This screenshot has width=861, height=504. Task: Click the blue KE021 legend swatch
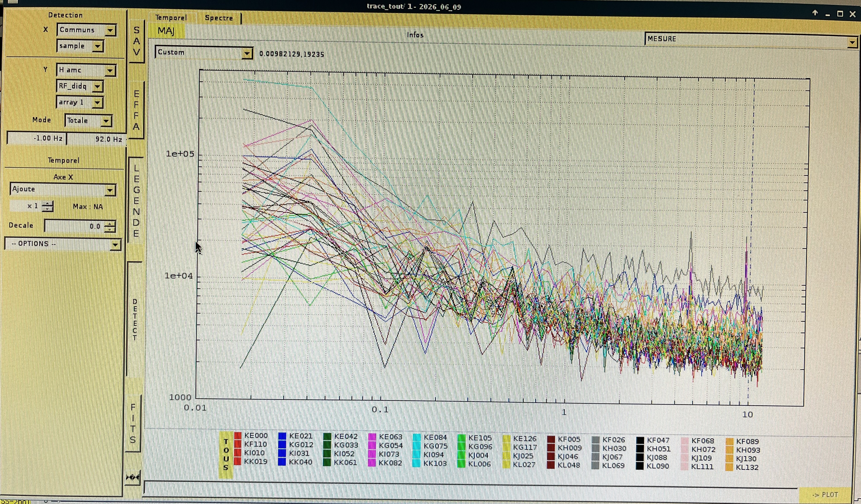click(282, 436)
